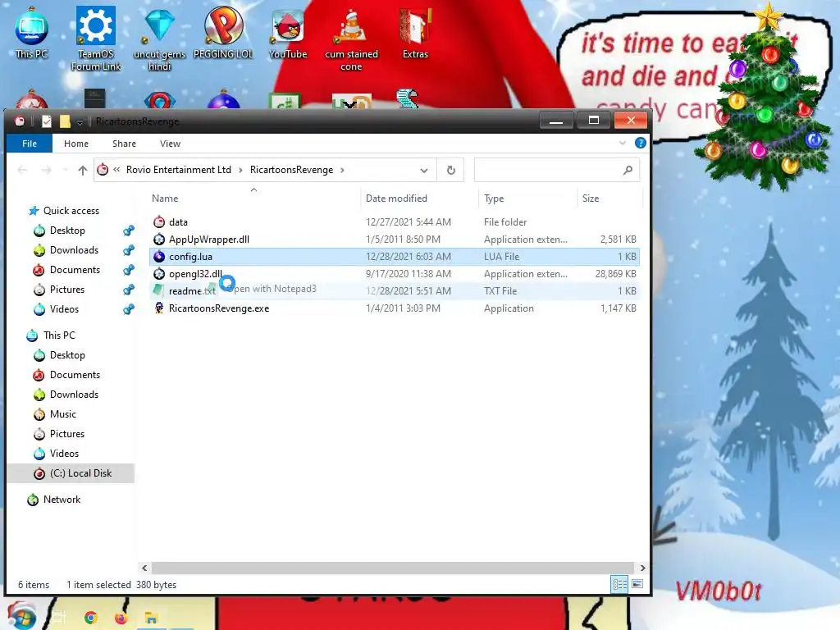Open the Share ribbon tab
Image resolution: width=840 pixels, height=630 pixels.
coord(125,144)
